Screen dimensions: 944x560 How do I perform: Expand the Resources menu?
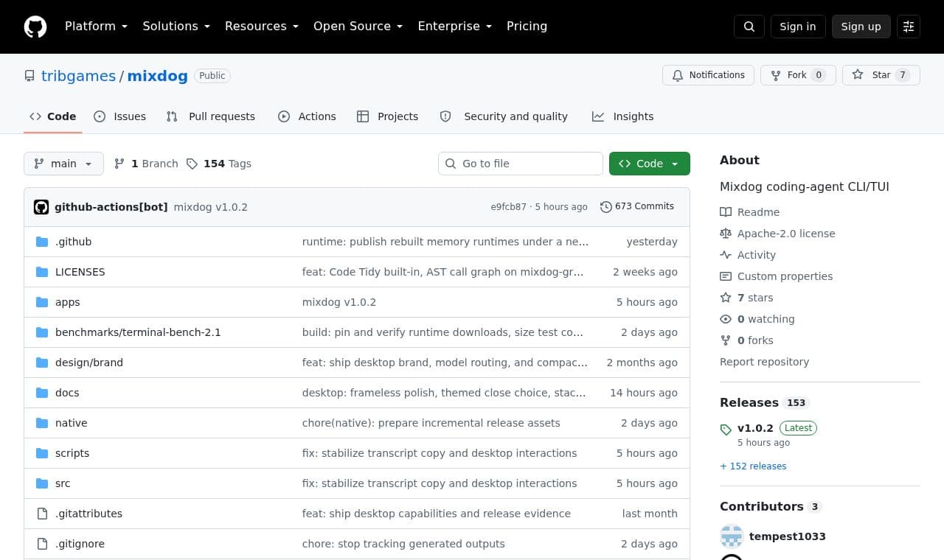pos(262,27)
